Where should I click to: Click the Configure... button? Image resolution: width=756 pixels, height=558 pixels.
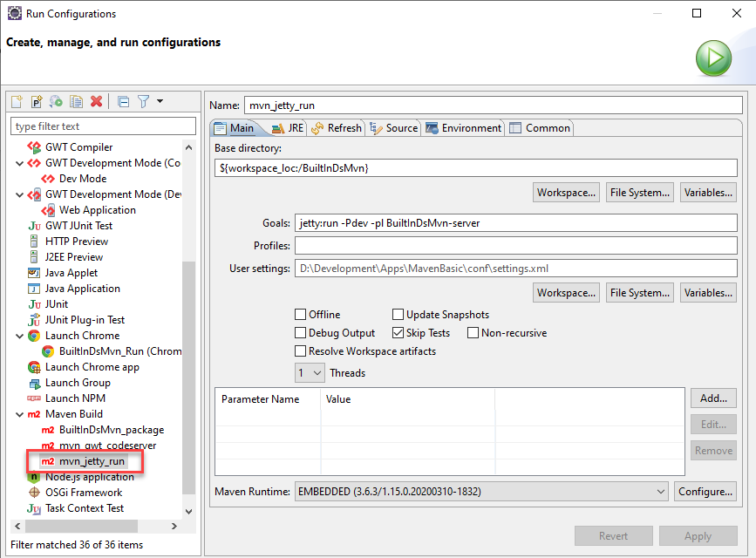[x=705, y=492]
